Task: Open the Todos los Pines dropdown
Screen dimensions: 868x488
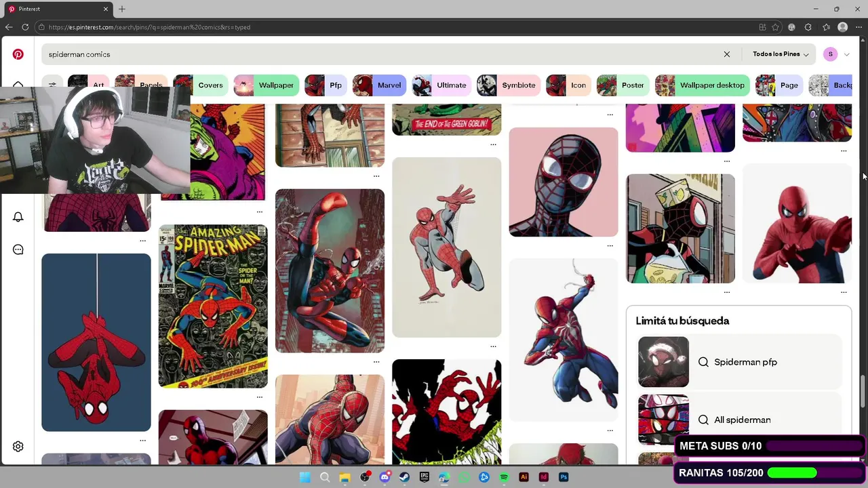Action: click(x=781, y=54)
